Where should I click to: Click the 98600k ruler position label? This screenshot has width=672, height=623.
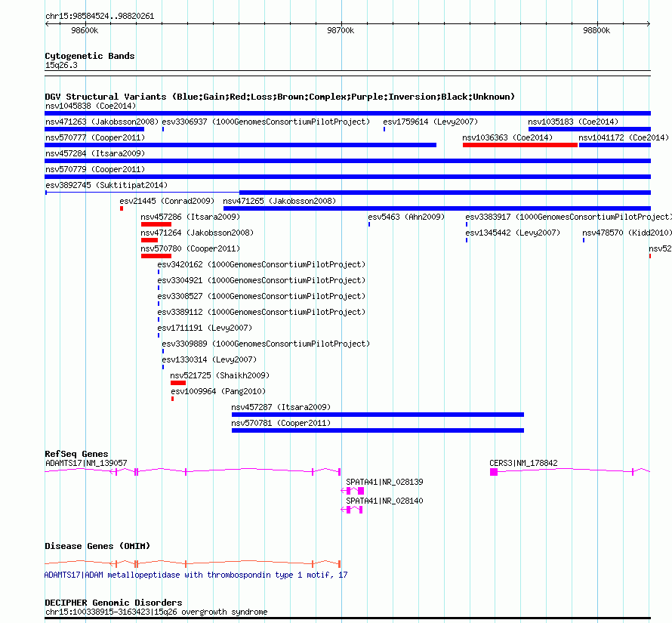click(x=85, y=30)
